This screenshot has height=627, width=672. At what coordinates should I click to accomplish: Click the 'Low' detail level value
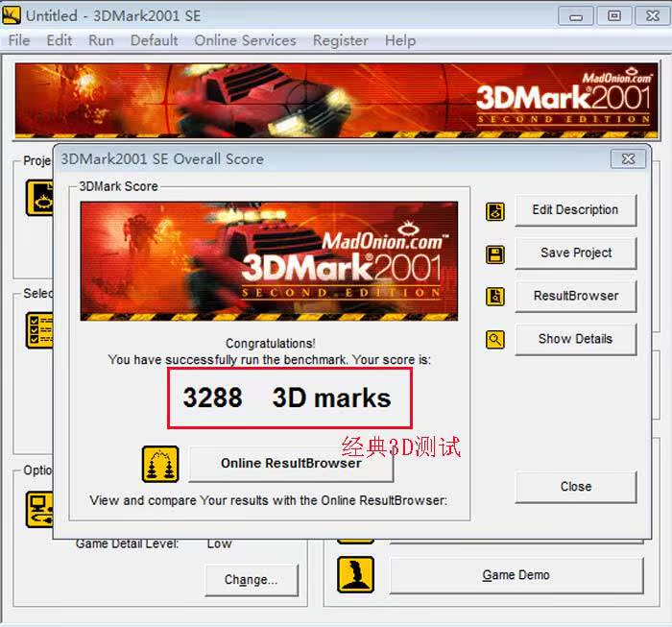click(219, 543)
